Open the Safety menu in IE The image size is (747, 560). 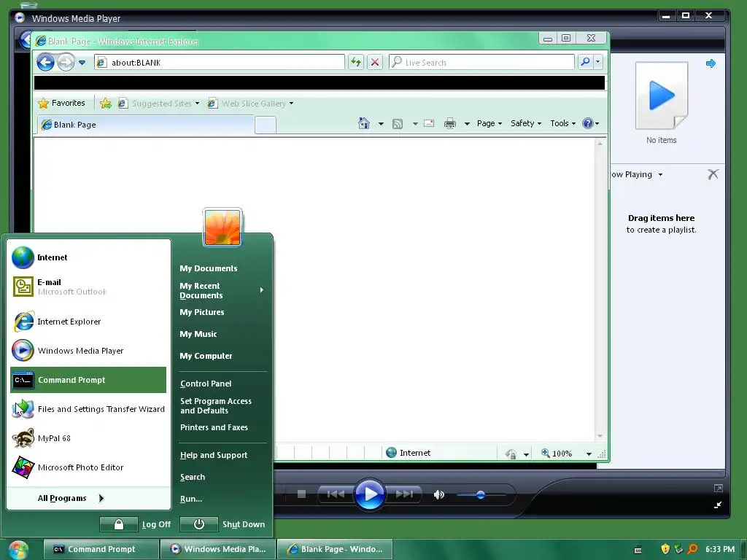pyautogui.click(x=525, y=123)
